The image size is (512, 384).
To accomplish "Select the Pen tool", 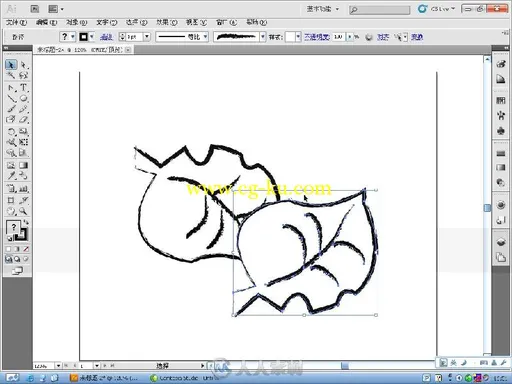I will click(x=11, y=88).
